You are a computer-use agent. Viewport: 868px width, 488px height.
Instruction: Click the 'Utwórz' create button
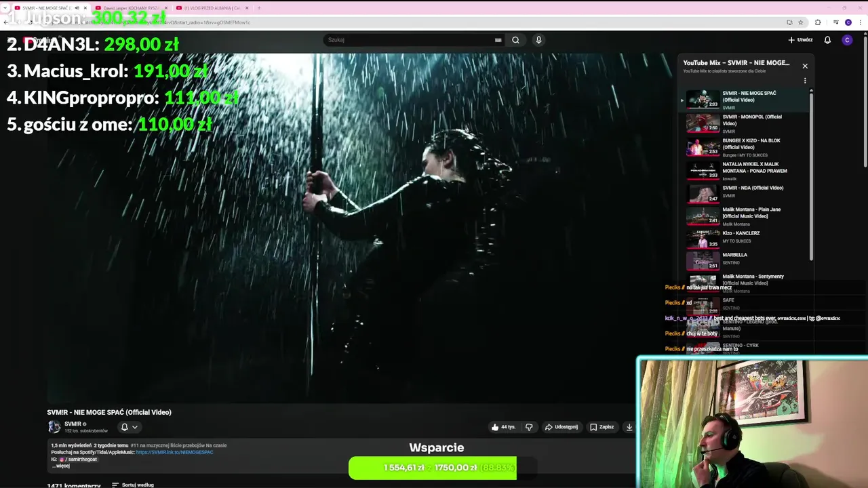tap(800, 40)
